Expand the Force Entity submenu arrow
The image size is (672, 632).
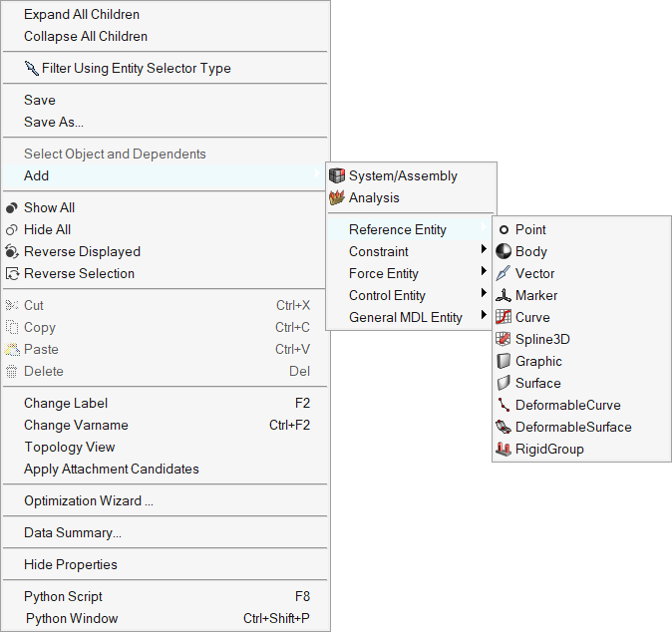tap(484, 274)
